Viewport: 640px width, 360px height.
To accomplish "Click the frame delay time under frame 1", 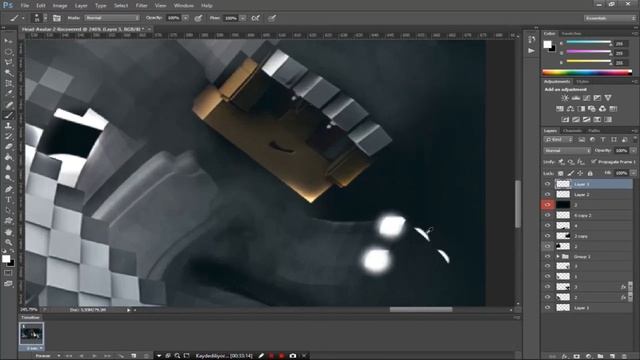I will 32,348.
